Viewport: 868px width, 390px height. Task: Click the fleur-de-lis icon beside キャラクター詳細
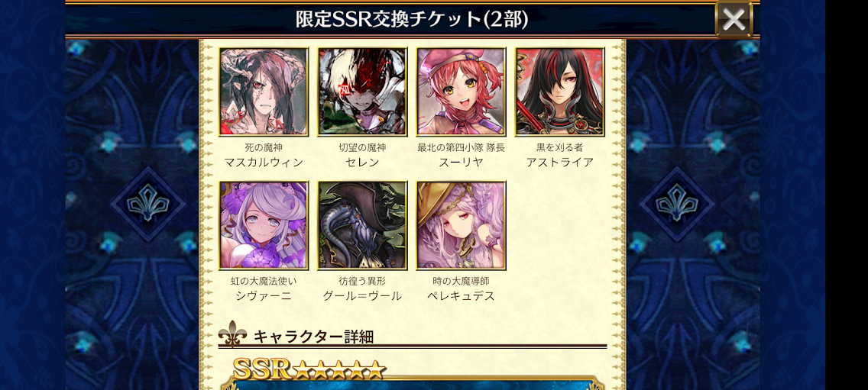232,334
